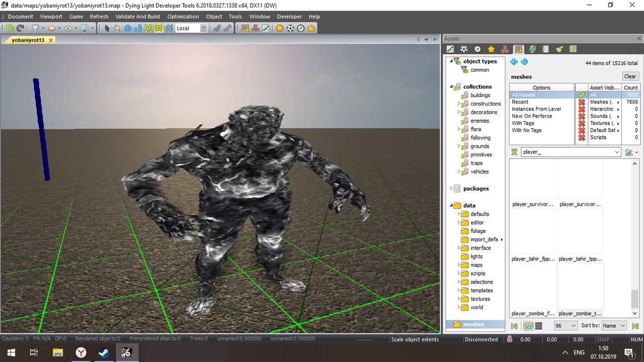
Task: Click the Undo arrow in the toolbar
Action: click(x=10, y=29)
